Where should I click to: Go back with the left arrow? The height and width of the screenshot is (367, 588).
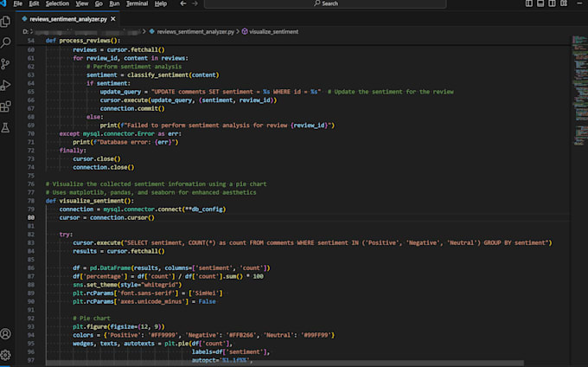pyautogui.click(x=183, y=3)
